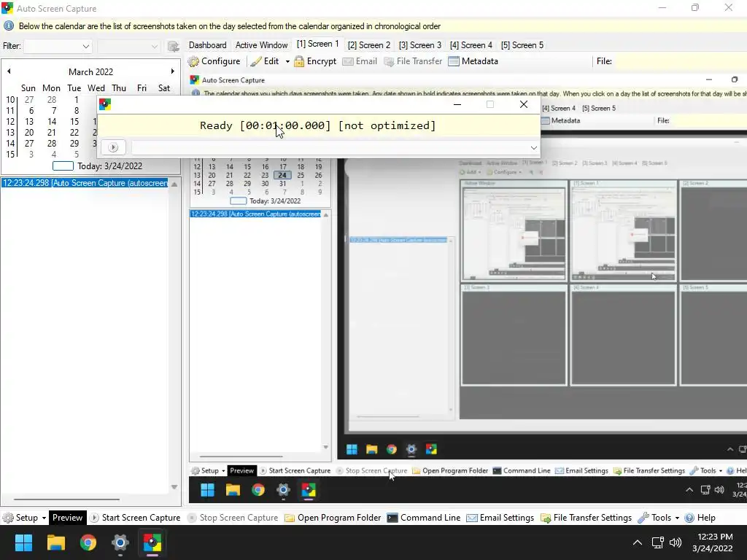Select the [5] Screen 5 tab
747x560 pixels.
522,45
